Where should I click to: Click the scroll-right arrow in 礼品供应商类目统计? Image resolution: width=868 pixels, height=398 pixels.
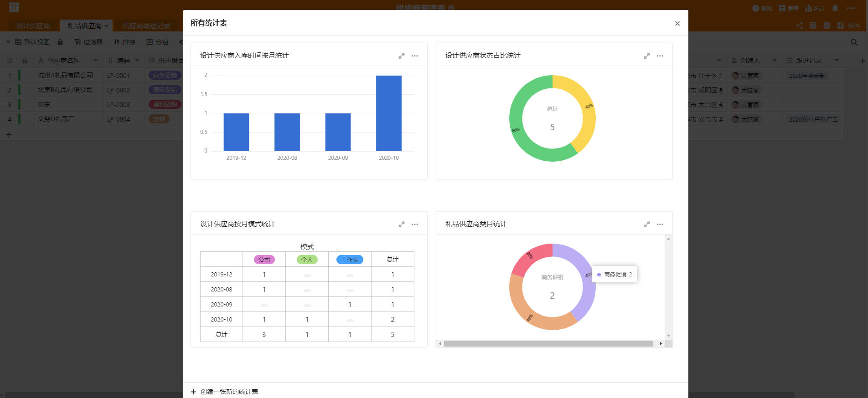point(661,344)
